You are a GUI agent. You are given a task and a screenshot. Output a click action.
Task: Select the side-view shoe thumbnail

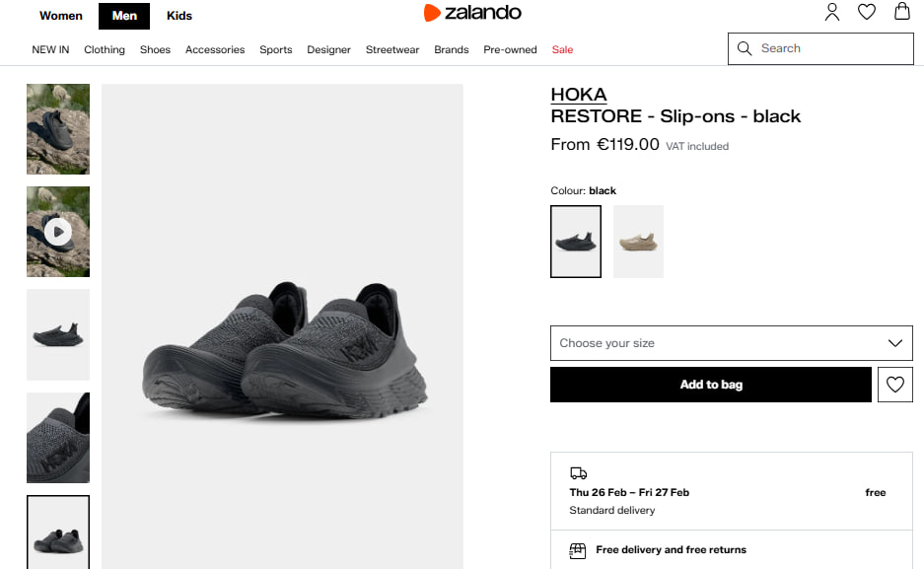click(58, 335)
